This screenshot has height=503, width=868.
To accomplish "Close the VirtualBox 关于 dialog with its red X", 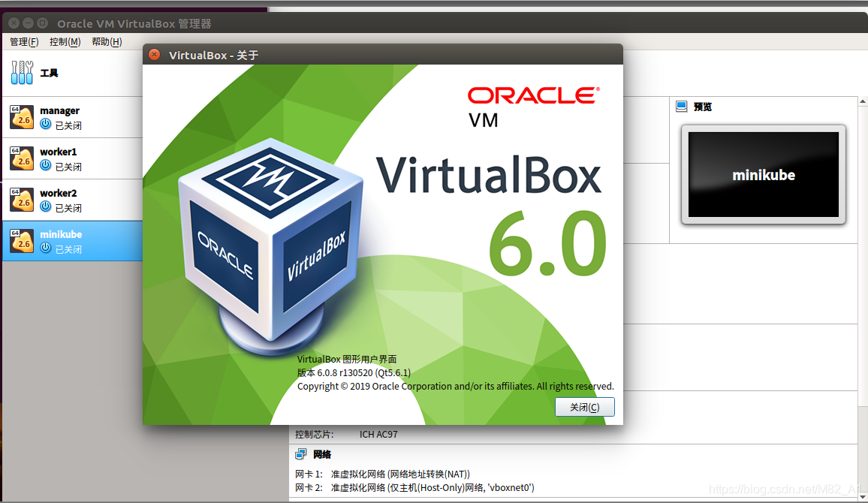I will click(155, 55).
